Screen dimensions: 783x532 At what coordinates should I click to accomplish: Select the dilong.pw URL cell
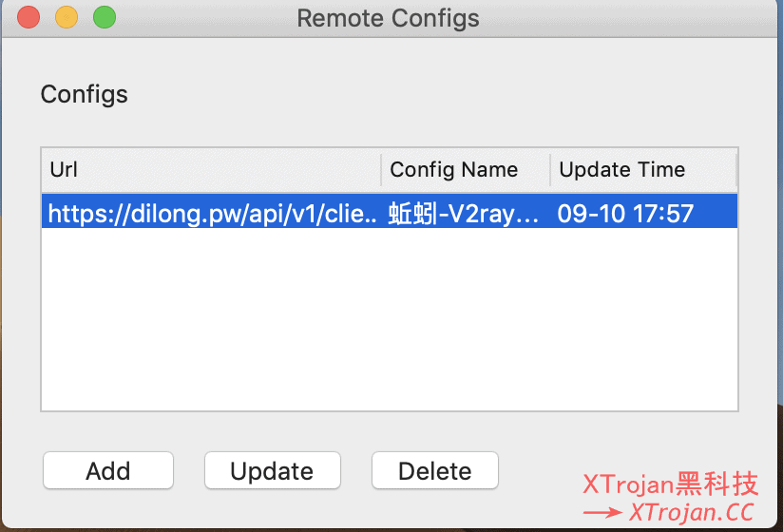tap(212, 214)
